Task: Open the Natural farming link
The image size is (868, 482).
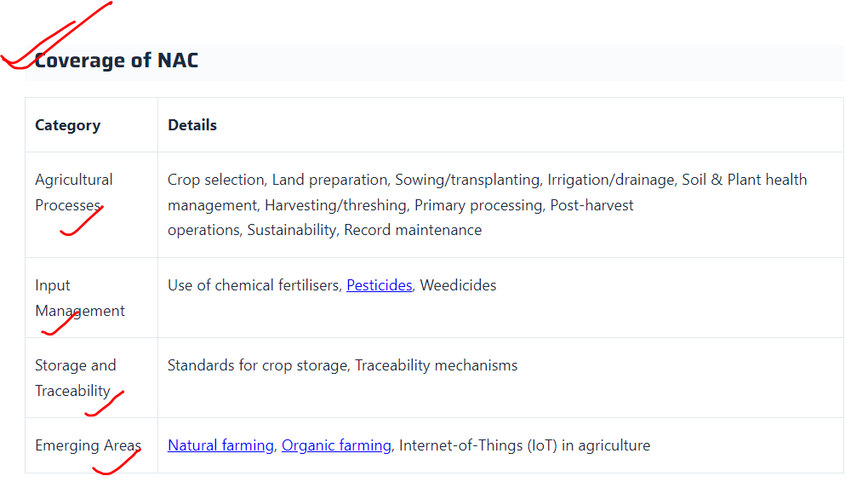Action: point(220,445)
